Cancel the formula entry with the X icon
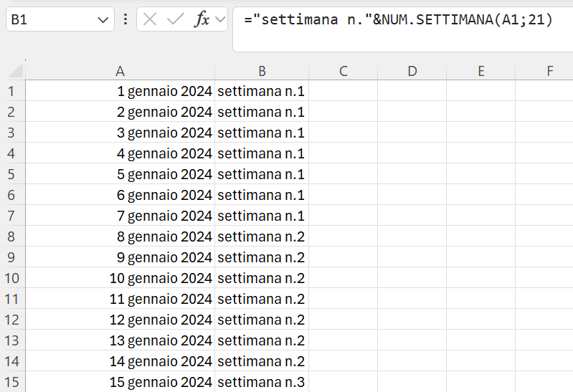This screenshot has height=392, width=573. [150, 19]
